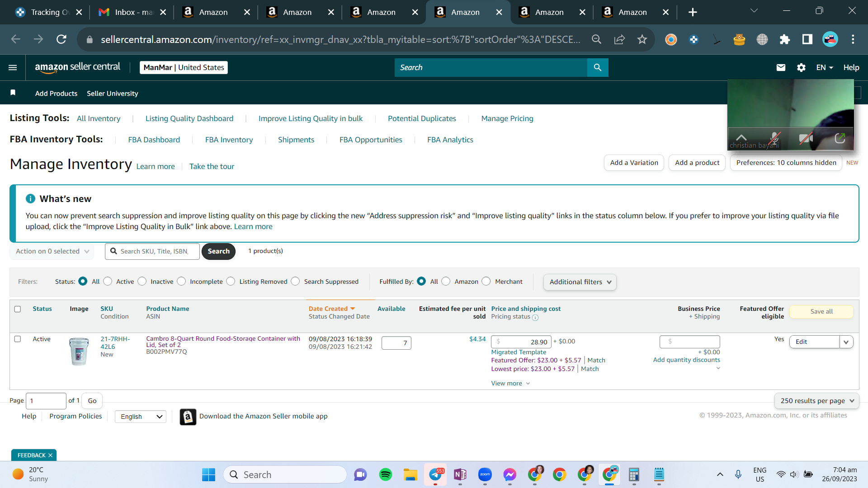Click the Add a product button

coord(697,163)
